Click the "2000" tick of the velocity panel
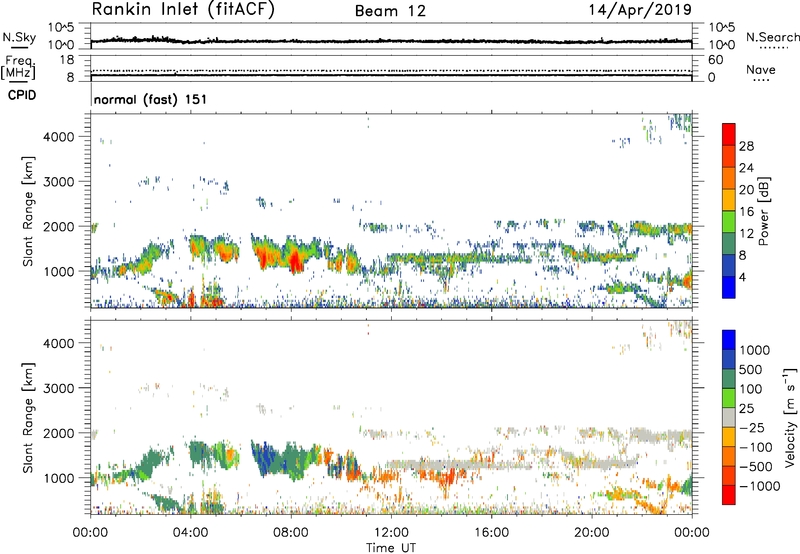This screenshot has width=800, height=554. [x=59, y=433]
